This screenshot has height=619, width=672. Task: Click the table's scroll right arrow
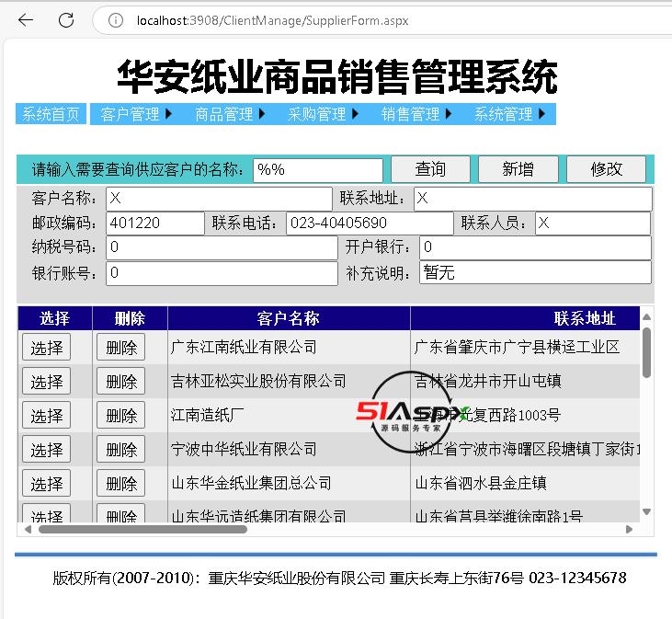click(x=629, y=529)
